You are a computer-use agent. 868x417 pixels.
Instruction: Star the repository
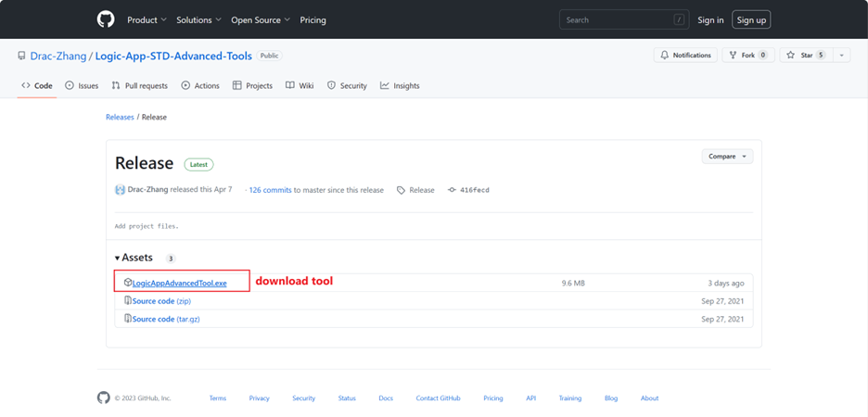(x=806, y=56)
